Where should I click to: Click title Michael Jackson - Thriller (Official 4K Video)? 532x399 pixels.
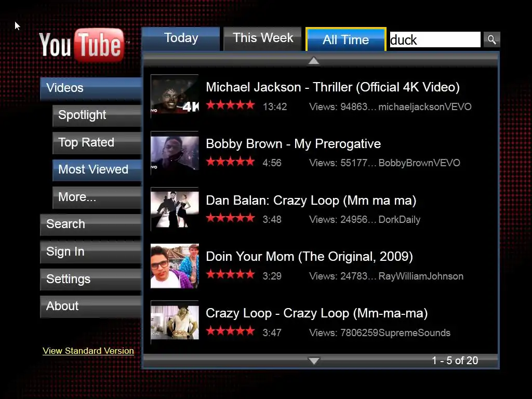pos(333,87)
